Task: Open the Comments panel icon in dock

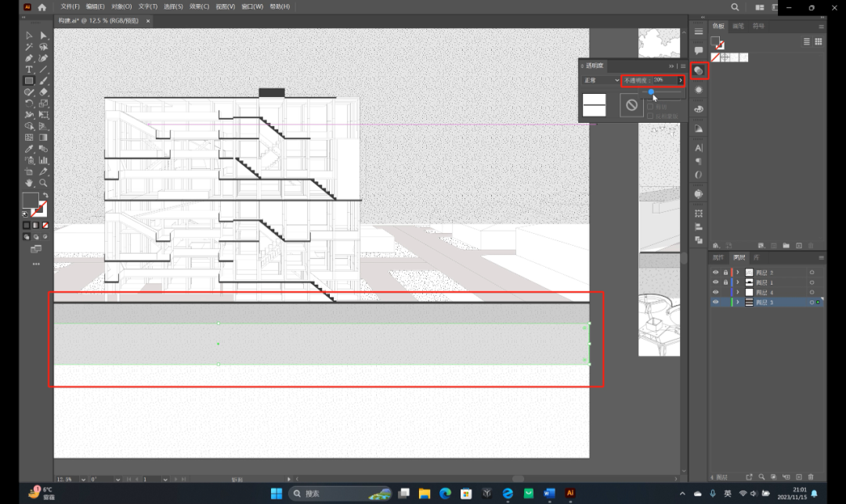Action: click(x=699, y=51)
